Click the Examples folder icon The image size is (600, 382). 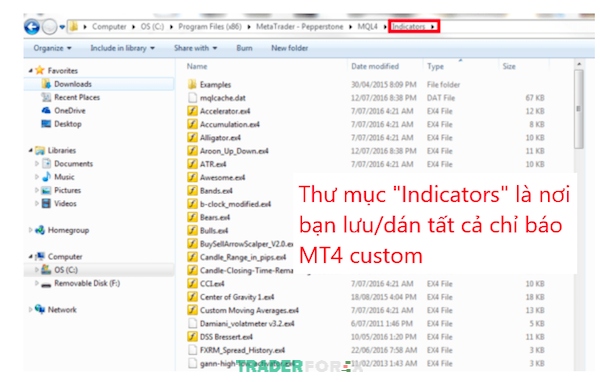192,84
